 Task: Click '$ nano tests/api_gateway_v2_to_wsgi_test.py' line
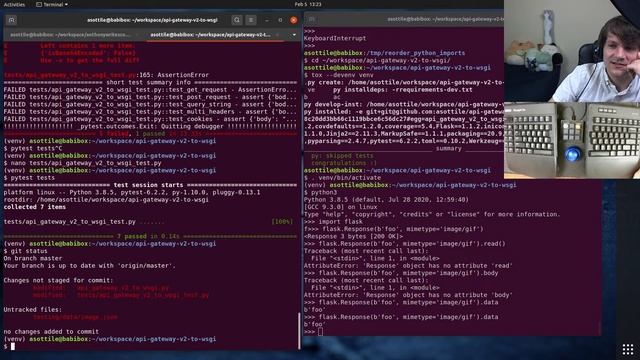82,163
